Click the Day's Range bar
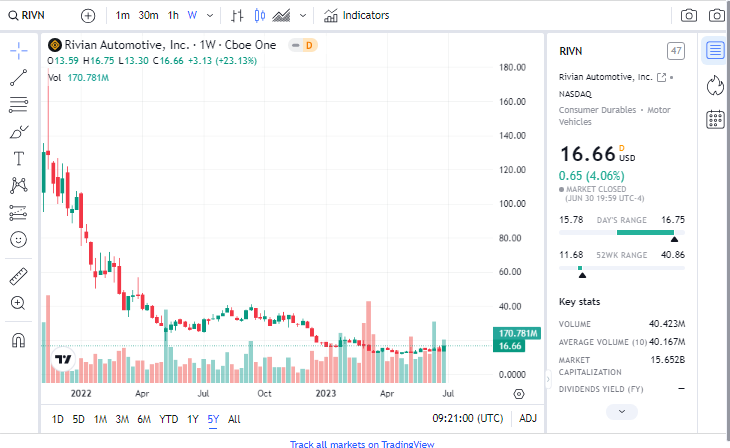The width and height of the screenshot is (730, 448). (x=622, y=232)
